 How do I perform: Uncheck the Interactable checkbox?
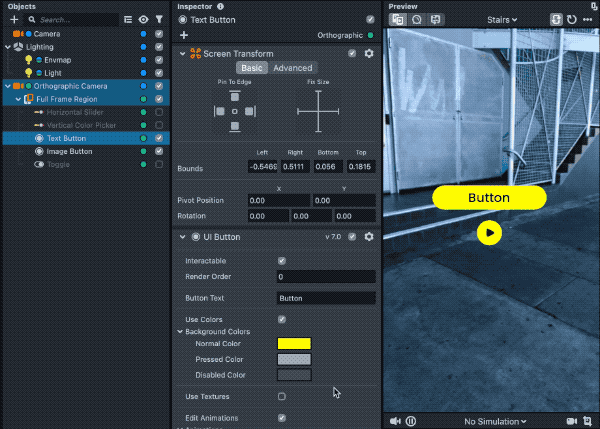click(281, 261)
